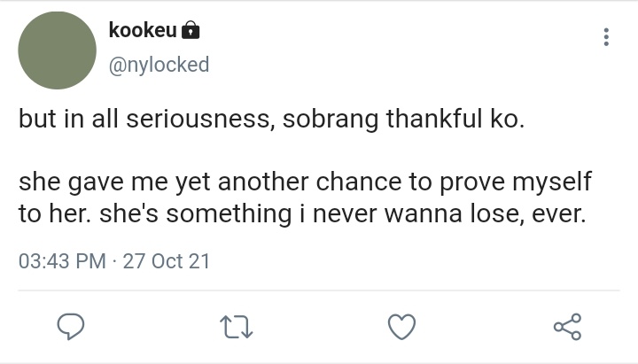Open the kookeu display name profile
638x364 pixels.
pyautogui.click(x=143, y=30)
